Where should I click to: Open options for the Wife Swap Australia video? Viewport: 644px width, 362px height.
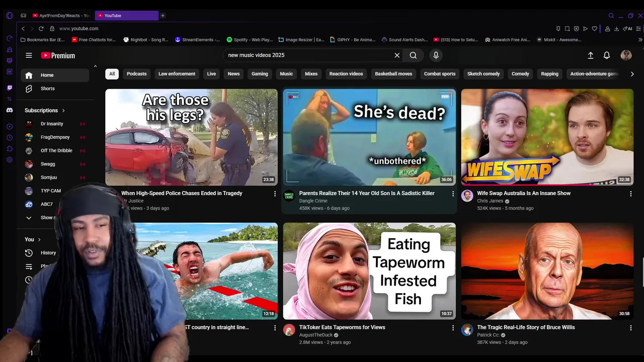click(631, 194)
